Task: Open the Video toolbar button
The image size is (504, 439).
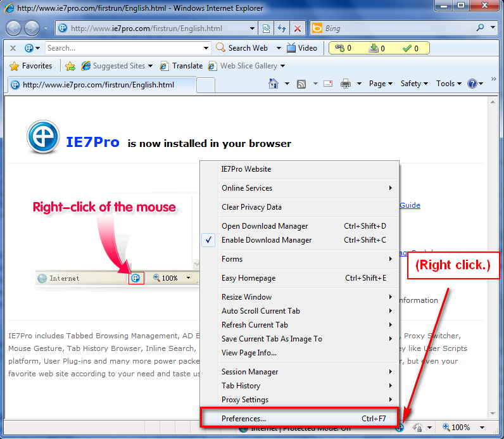Action: (302, 48)
